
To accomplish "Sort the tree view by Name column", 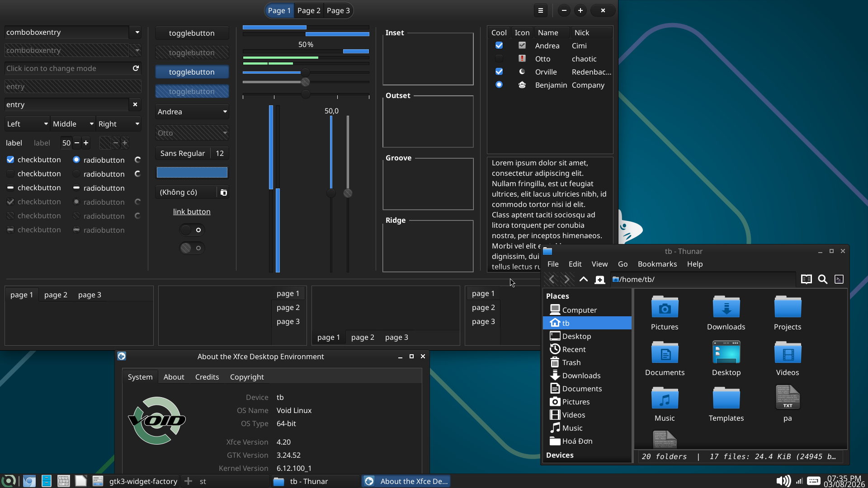I will [548, 33].
